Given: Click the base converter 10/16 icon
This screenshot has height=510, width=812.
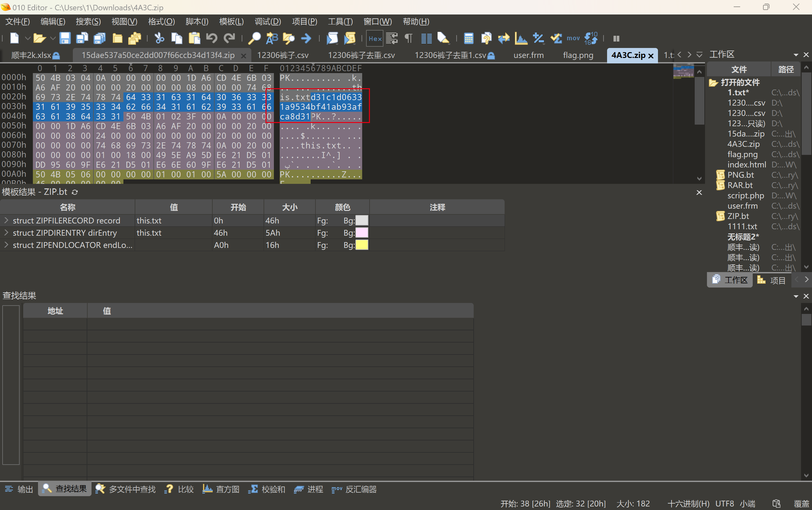Looking at the screenshot, I should [x=591, y=38].
